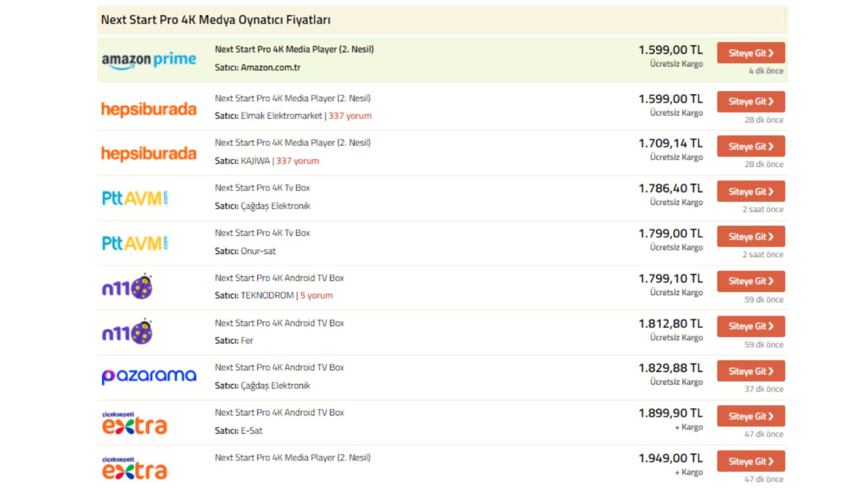Open Amazon's Next Start Pro 4K Media Player title

pyautogui.click(x=294, y=49)
